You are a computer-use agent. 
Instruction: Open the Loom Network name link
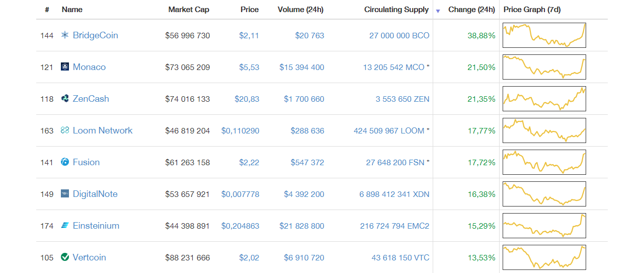(x=103, y=130)
